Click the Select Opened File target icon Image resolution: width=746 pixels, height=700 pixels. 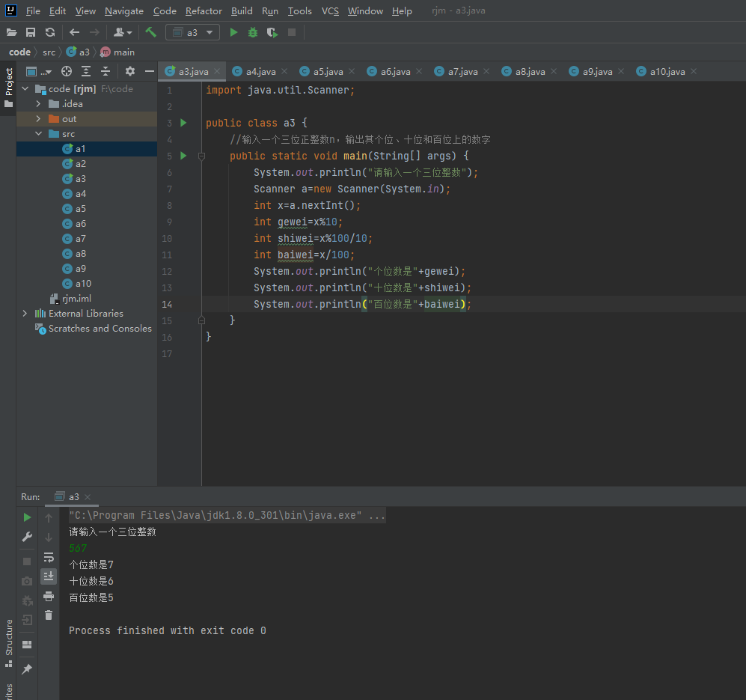[67, 71]
